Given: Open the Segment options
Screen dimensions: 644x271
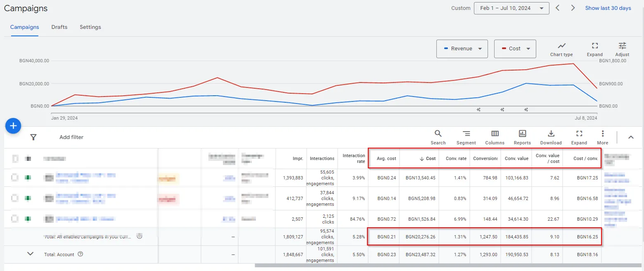Looking at the screenshot, I should coord(466,137).
